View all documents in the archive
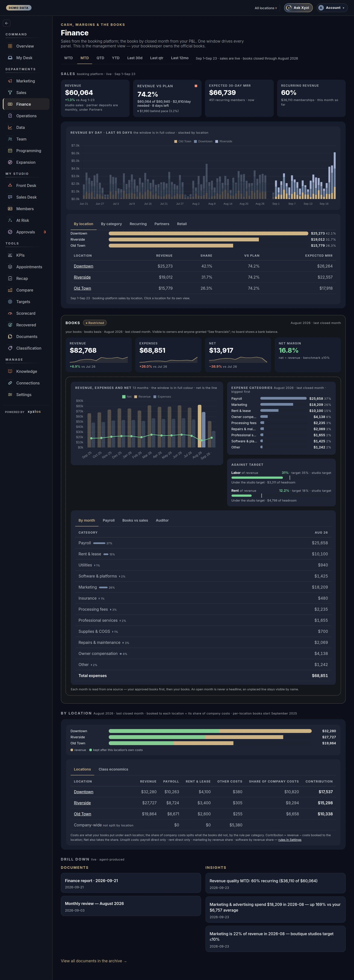The width and height of the screenshot is (354, 980). (93, 961)
